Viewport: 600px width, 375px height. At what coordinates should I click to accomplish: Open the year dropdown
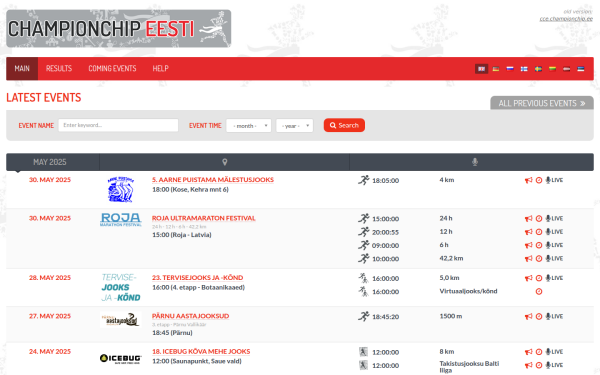point(295,126)
